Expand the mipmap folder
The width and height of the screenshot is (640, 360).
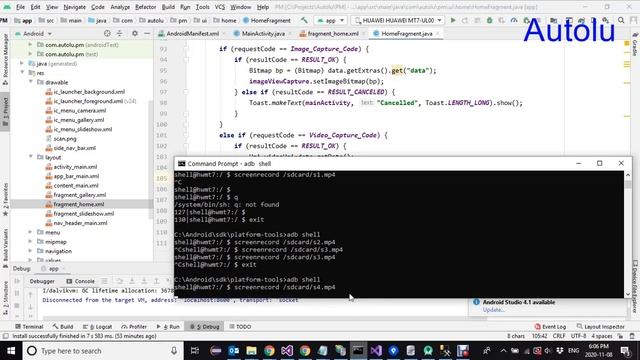coord(31,242)
